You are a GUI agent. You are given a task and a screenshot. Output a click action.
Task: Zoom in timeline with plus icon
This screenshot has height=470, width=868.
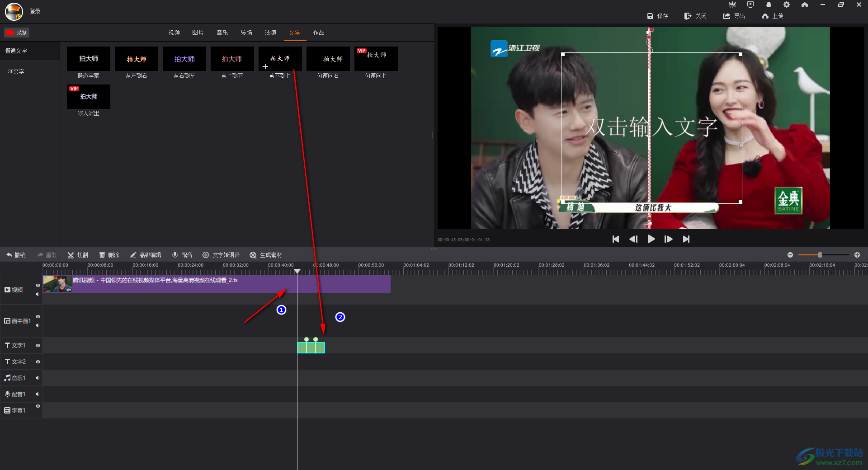point(857,255)
